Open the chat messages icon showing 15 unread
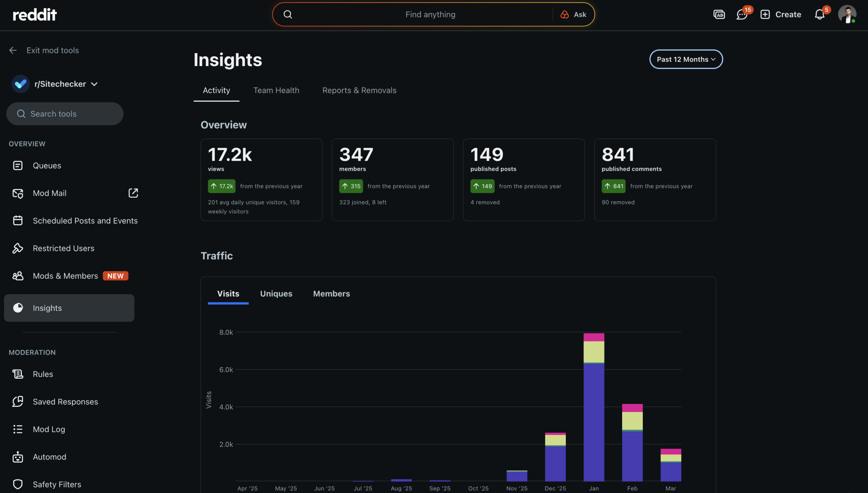The height and width of the screenshot is (493, 868). (x=742, y=14)
